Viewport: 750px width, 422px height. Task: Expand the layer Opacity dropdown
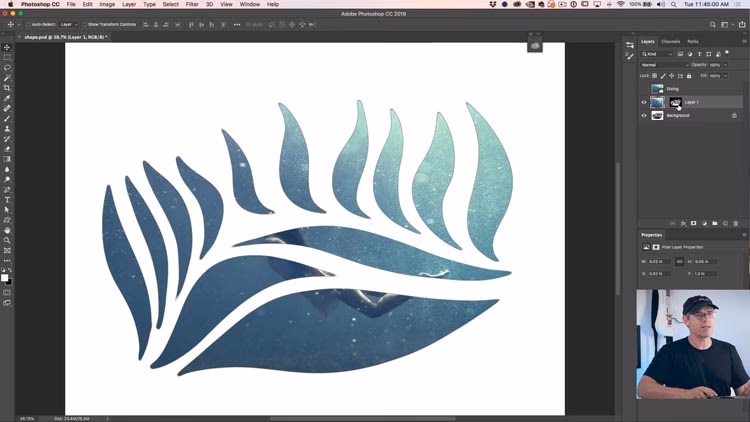(727, 64)
